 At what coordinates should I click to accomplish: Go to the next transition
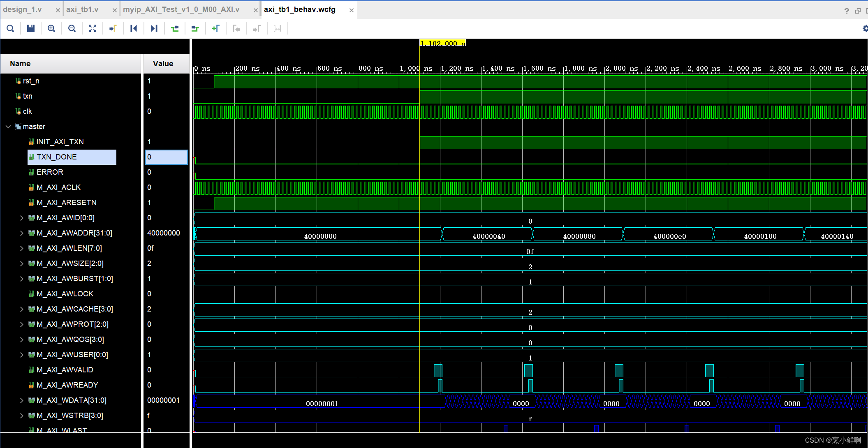195,28
